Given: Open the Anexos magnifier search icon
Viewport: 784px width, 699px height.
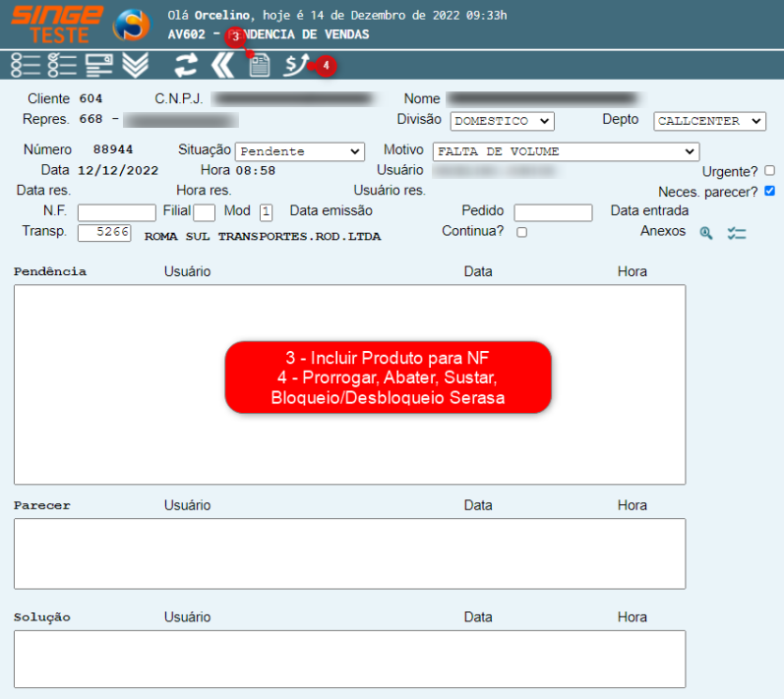Looking at the screenshot, I should click(706, 233).
